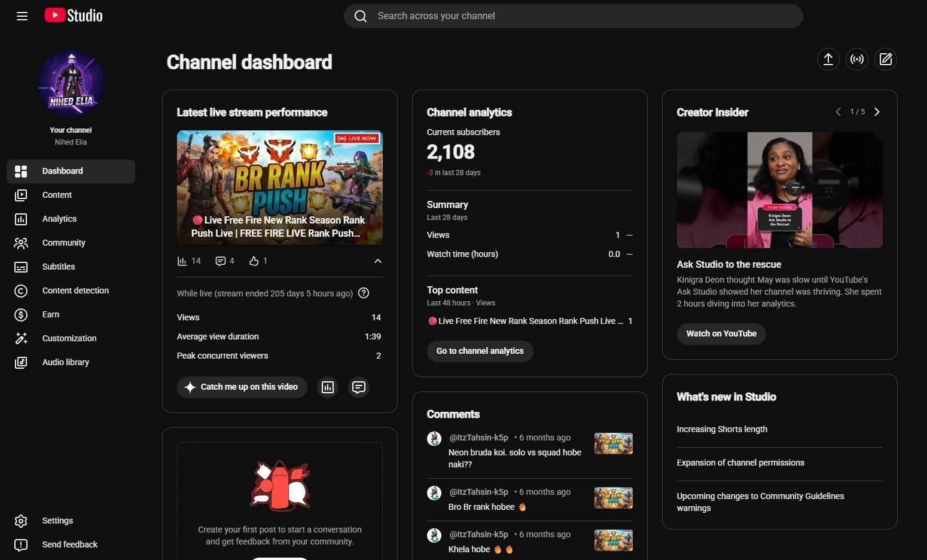Click the Customization magic wand icon
The image size is (927, 560).
coord(21,338)
